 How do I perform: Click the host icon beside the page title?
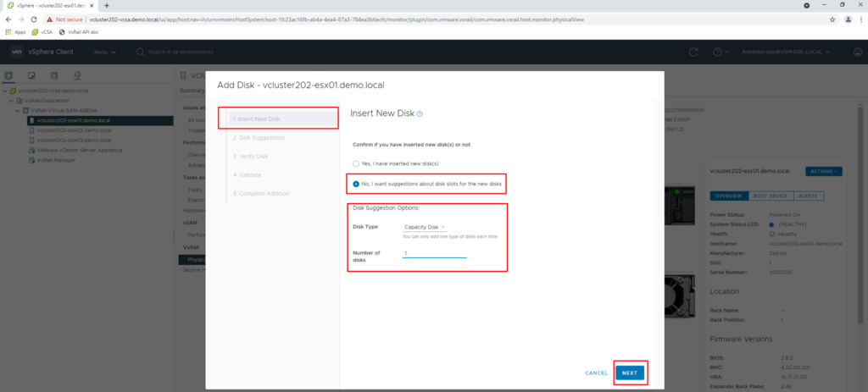pos(183,75)
